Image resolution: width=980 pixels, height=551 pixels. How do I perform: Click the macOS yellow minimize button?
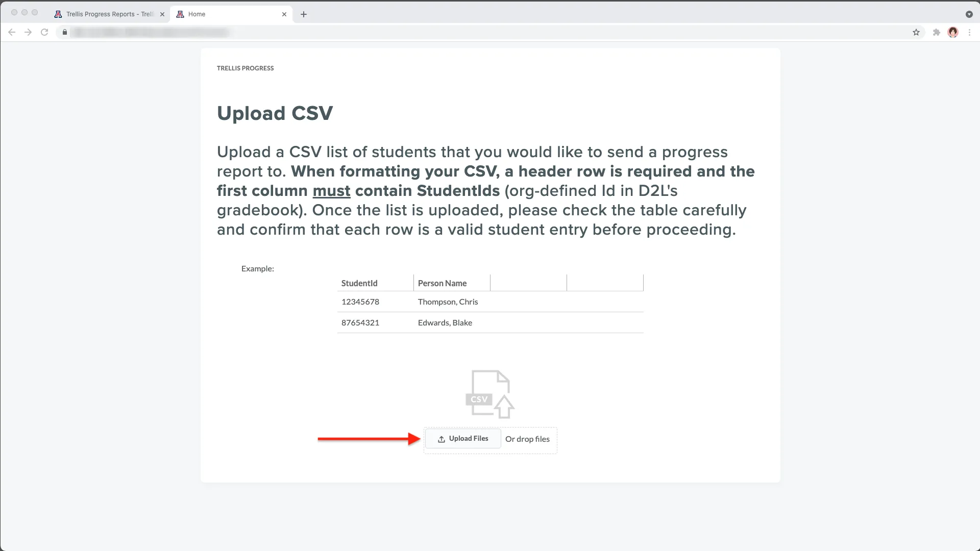[x=24, y=12]
